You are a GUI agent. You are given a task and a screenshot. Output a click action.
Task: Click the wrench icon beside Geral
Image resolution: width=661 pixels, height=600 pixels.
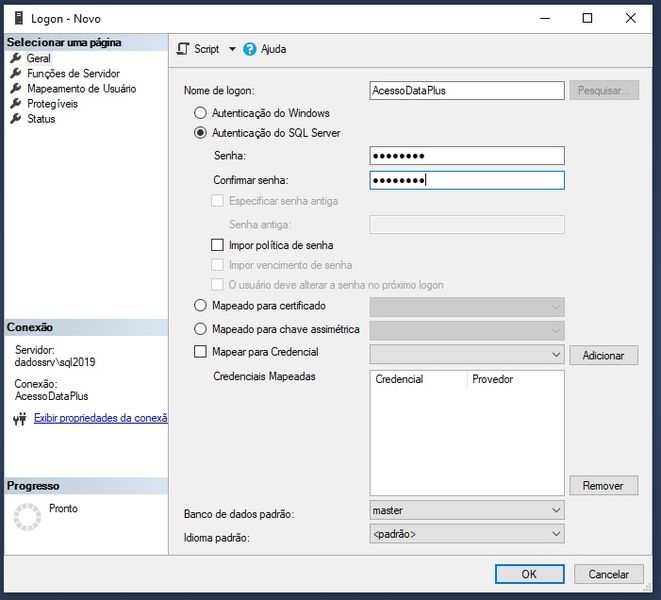click(x=16, y=58)
